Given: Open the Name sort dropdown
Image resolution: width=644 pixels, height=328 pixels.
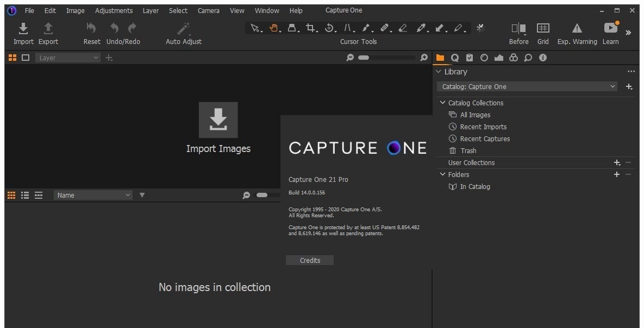Looking at the screenshot, I should tap(93, 195).
